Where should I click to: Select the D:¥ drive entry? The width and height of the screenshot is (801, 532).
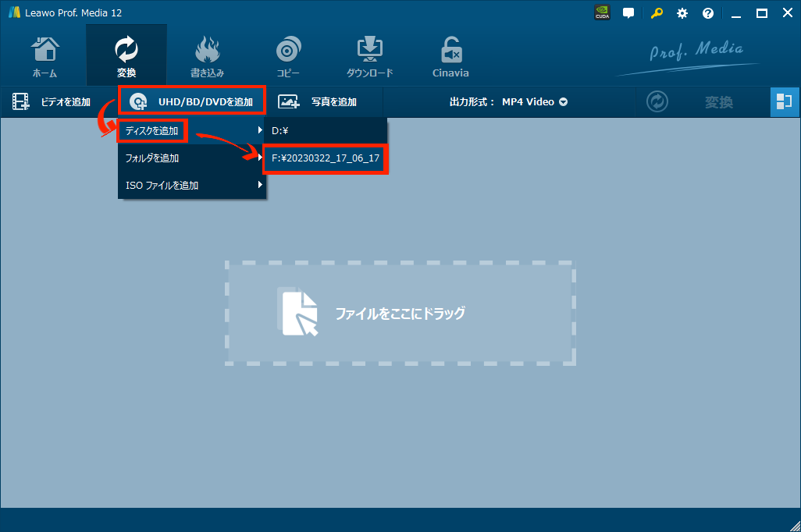325,131
